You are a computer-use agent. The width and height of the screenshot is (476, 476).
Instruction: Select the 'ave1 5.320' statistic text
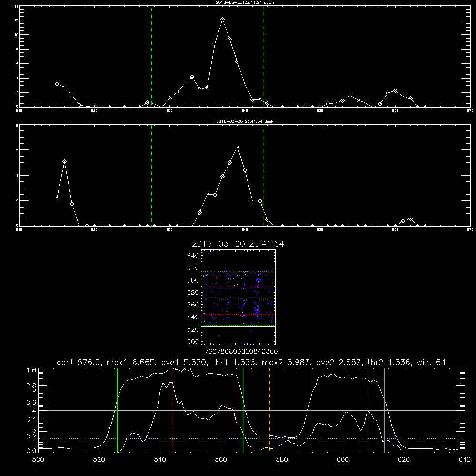click(x=183, y=362)
